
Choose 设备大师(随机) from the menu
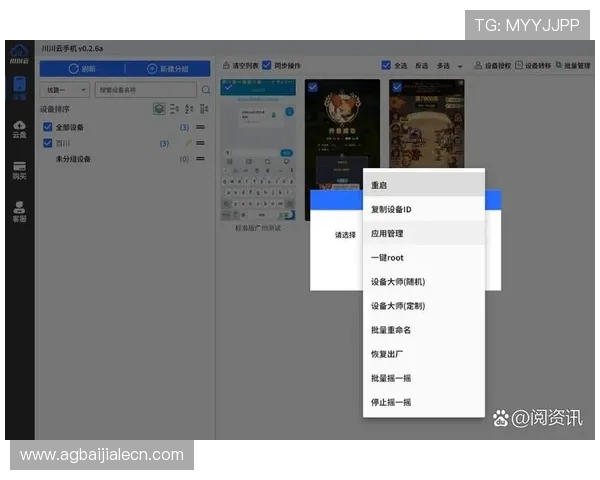(x=424, y=282)
